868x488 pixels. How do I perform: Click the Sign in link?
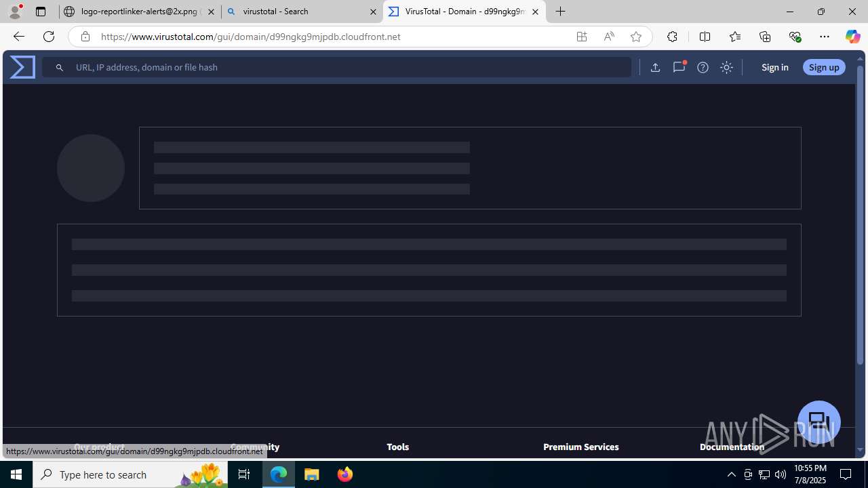[x=774, y=67]
